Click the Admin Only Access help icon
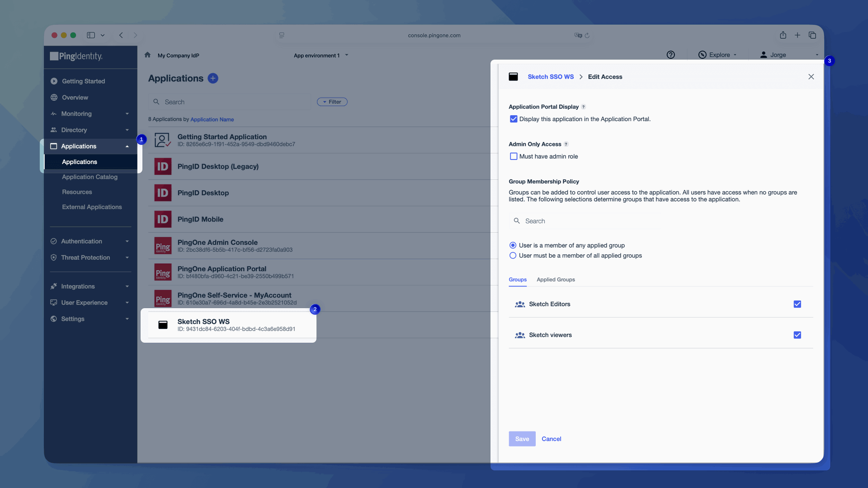 [x=566, y=144]
